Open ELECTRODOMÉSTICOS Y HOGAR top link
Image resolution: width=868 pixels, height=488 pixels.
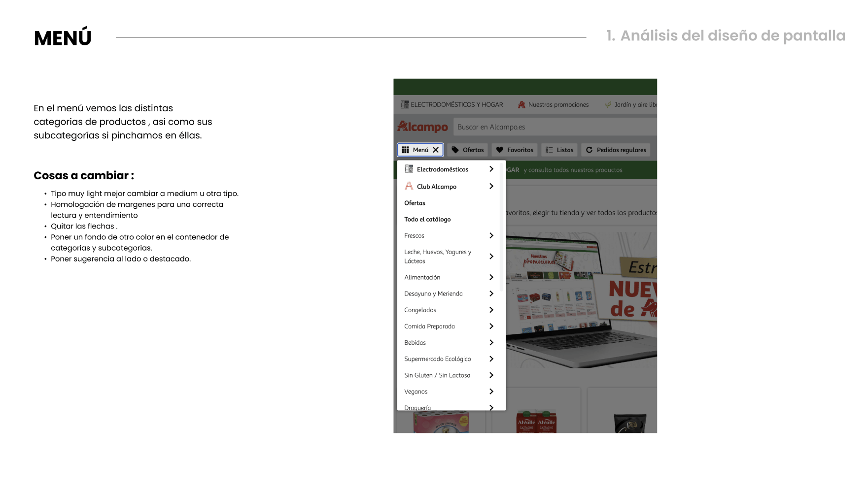pyautogui.click(x=456, y=105)
